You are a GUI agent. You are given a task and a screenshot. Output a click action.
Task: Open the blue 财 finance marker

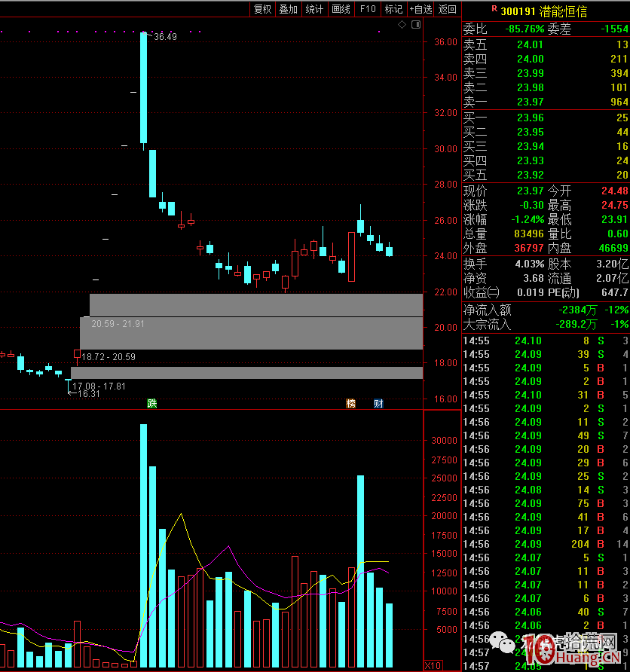378,403
